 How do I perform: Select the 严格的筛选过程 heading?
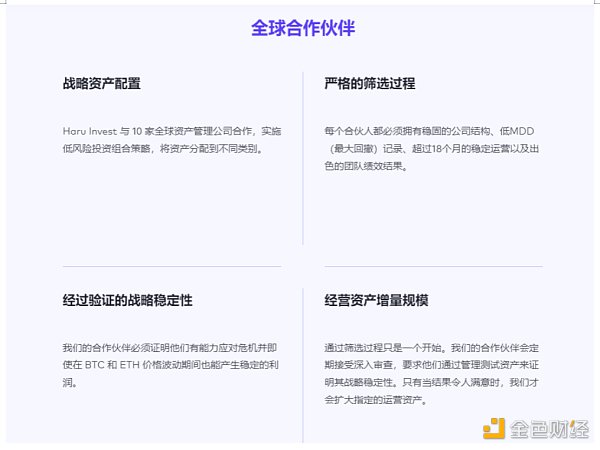(x=370, y=84)
